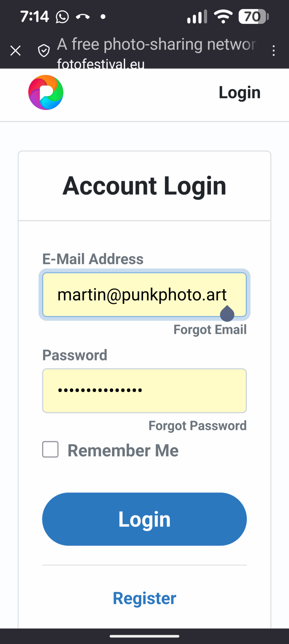
Task: Enable the Remember Me checkbox
Action: click(50, 449)
